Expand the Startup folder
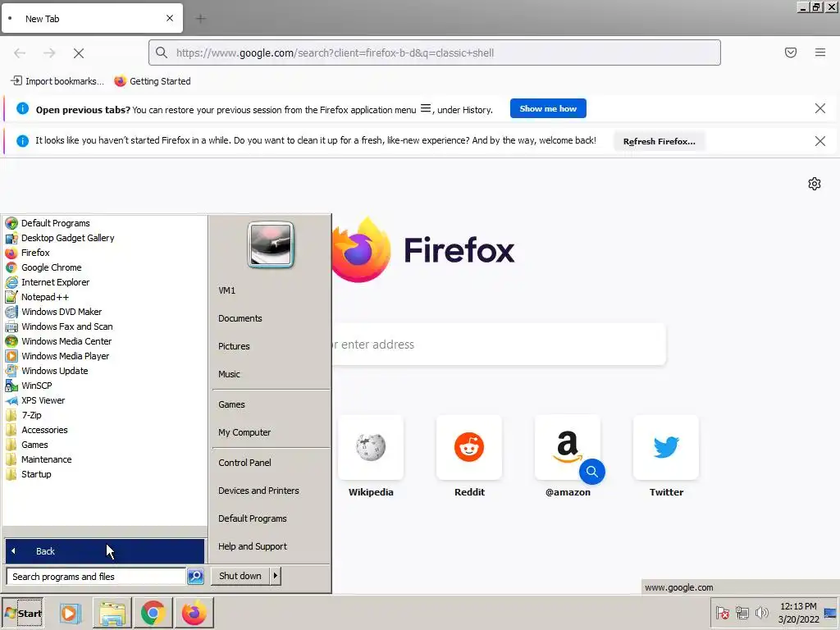The width and height of the screenshot is (840, 630). click(29, 474)
